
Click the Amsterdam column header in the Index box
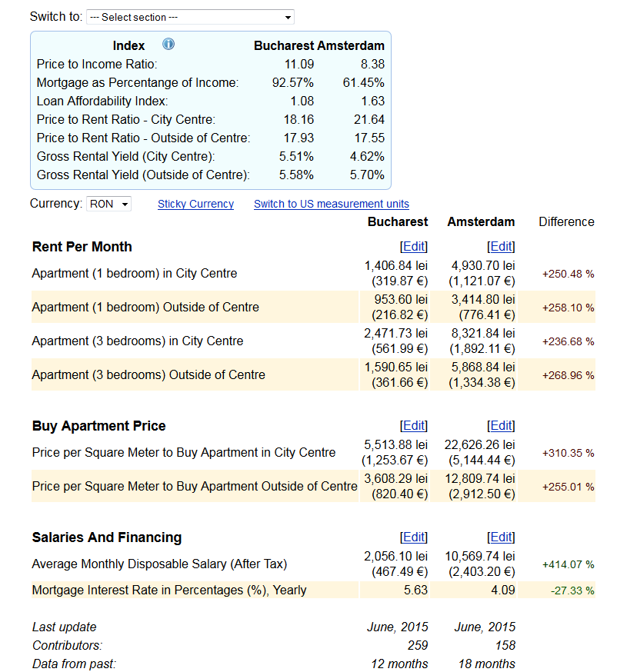pyautogui.click(x=352, y=46)
